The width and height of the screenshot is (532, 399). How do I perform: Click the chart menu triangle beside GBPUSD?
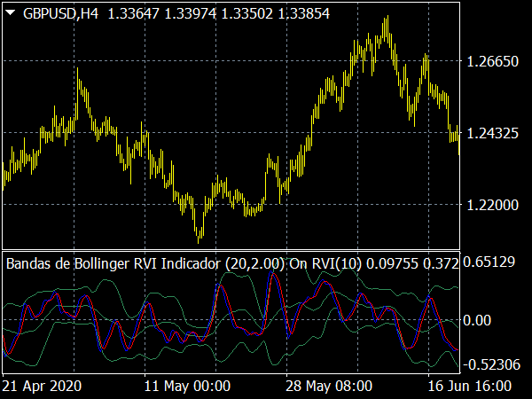pos(11,13)
